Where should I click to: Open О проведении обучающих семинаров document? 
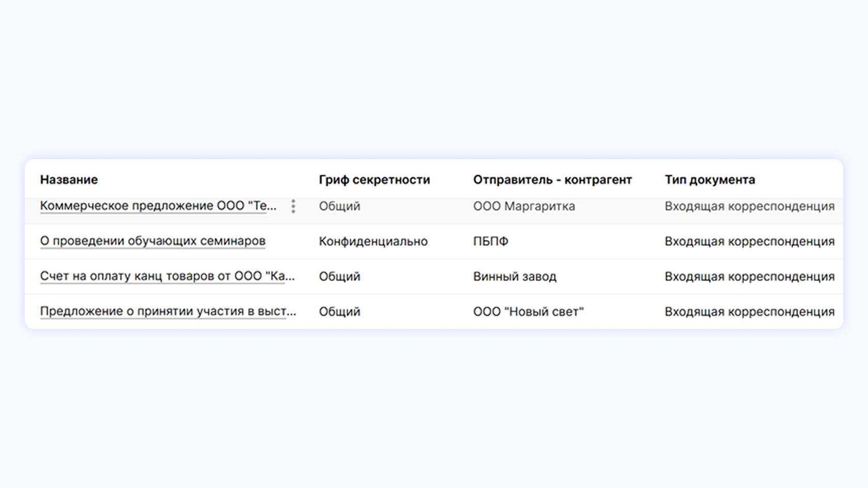click(x=153, y=241)
